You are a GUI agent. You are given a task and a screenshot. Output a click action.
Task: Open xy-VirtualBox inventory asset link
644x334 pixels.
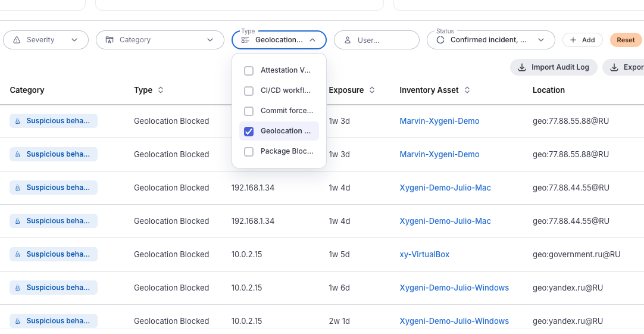pos(424,254)
